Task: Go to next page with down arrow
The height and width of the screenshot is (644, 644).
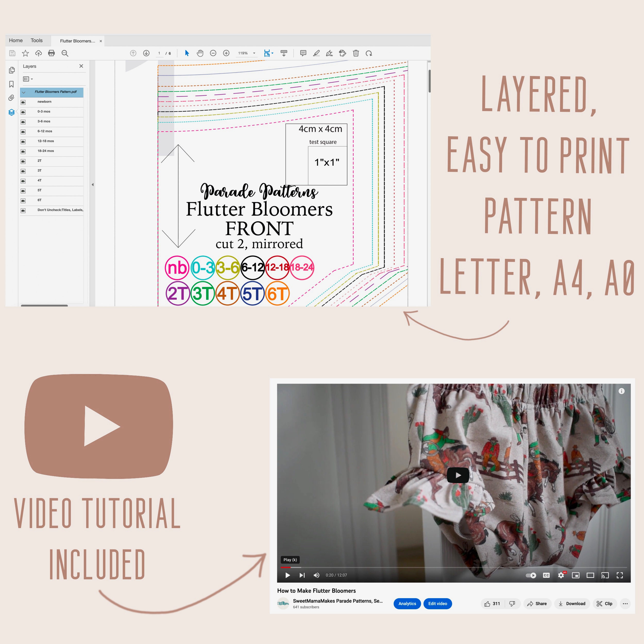Action: tap(146, 53)
